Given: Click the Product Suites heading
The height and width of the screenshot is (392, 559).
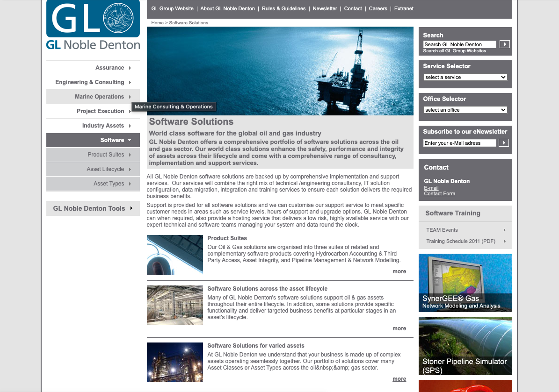Looking at the screenshot, I should coord(227,238).
